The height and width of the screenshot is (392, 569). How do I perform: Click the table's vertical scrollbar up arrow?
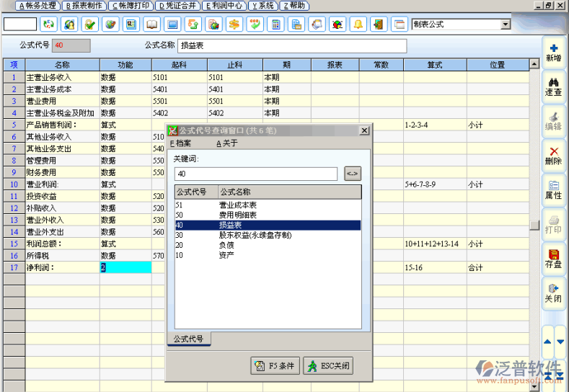click(x=534, y=64)
